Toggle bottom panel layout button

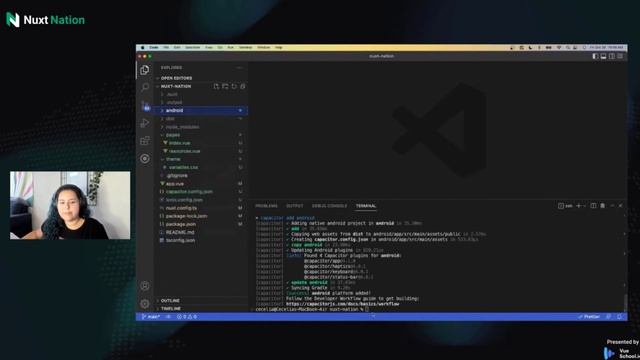coord(603,56)
